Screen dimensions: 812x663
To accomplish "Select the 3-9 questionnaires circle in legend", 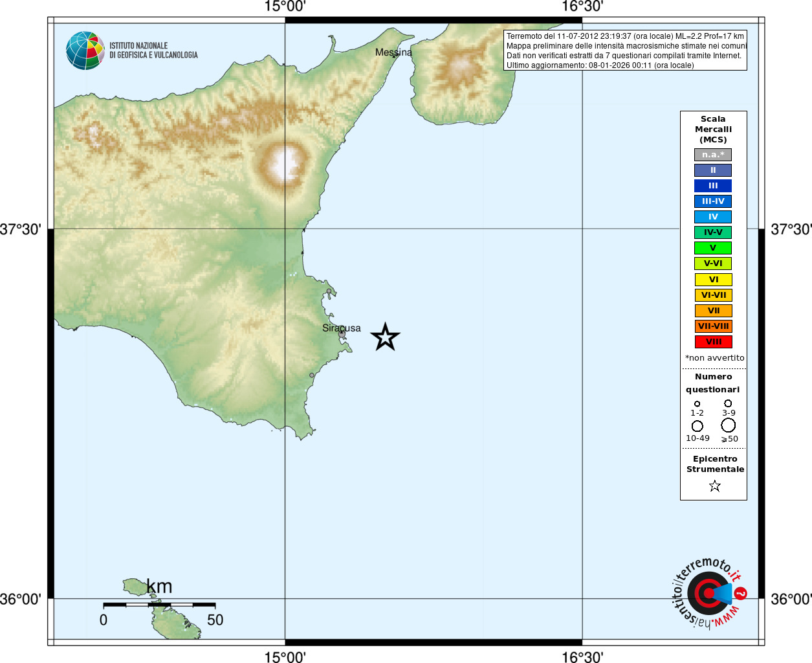I will (x=728, y=403).
